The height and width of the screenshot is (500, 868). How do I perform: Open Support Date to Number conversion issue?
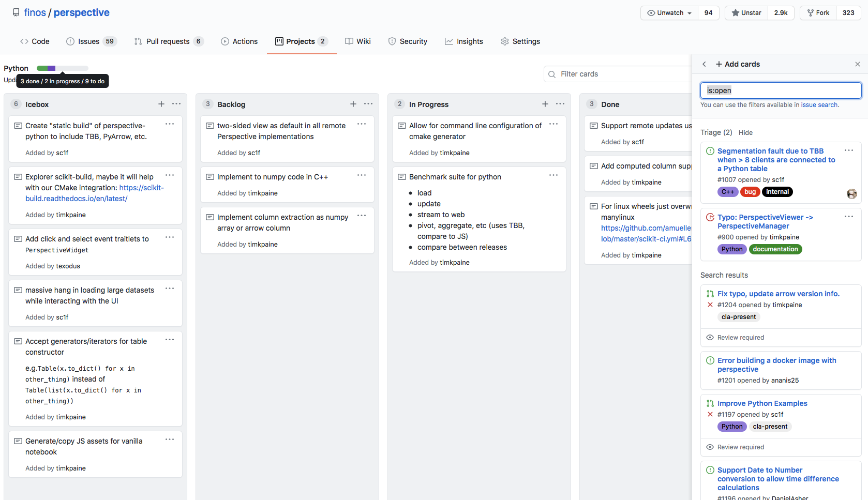(778, 479)
